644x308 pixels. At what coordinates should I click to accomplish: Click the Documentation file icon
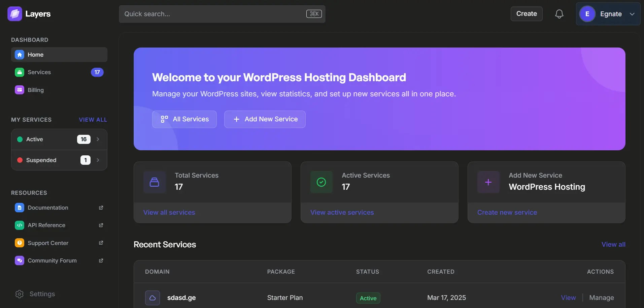click(x=20, y=208)
